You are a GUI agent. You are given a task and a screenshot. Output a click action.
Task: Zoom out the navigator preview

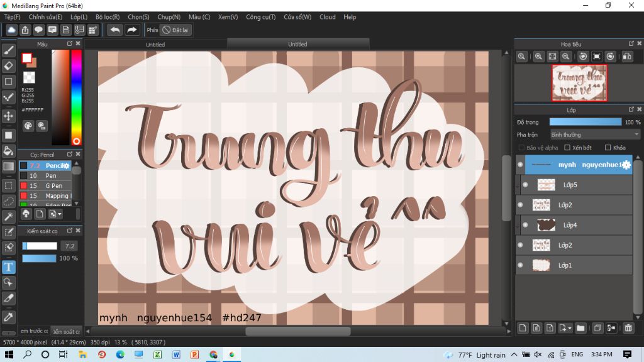(566, 57)
